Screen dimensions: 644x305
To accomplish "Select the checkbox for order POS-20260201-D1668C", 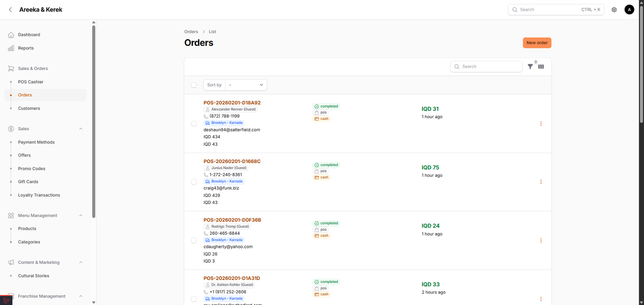I will 194,182.
